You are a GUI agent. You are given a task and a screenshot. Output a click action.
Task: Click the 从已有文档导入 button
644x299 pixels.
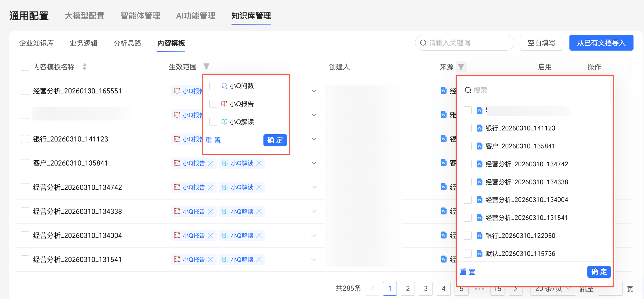(601, 43)
